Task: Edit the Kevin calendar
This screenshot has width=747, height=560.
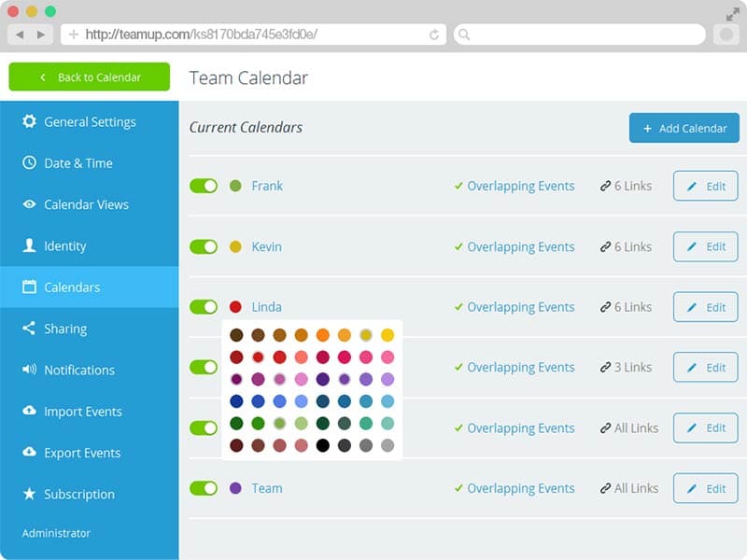Action: tap(706, 246)
